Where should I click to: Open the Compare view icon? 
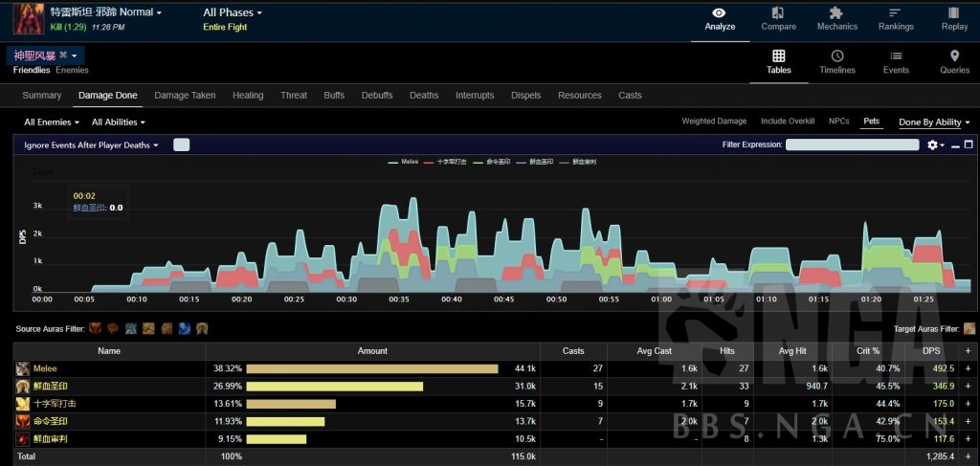point(778,13)
